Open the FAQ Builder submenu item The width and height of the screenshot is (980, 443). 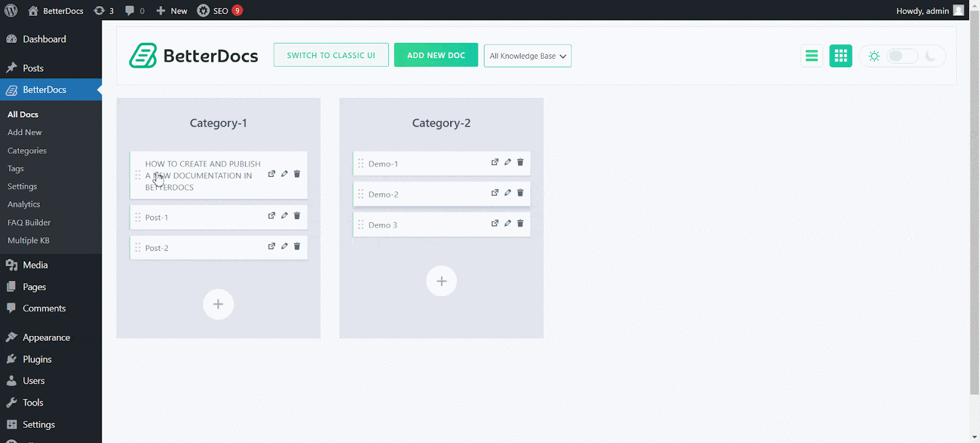coord(29,223)
